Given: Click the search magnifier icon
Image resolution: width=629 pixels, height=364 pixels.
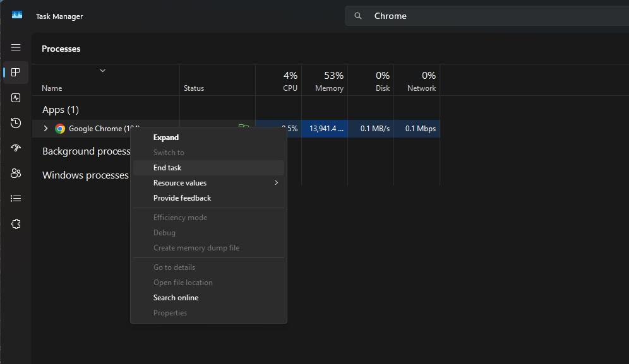Looking at the screenshot, I should tap(358, 15).
